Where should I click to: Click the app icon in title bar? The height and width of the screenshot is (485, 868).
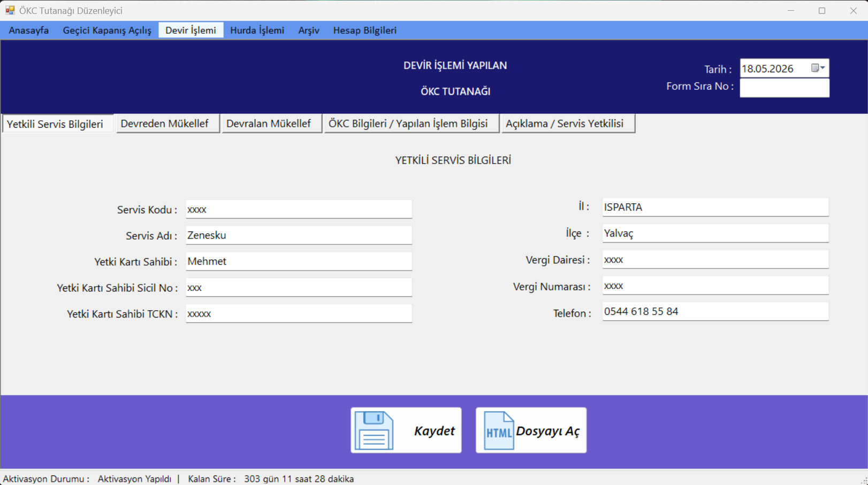[x=10, y=10]
